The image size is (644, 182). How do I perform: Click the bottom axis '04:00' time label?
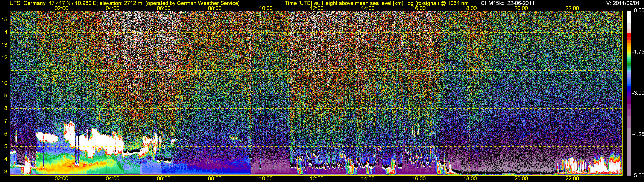coord(112,179)
